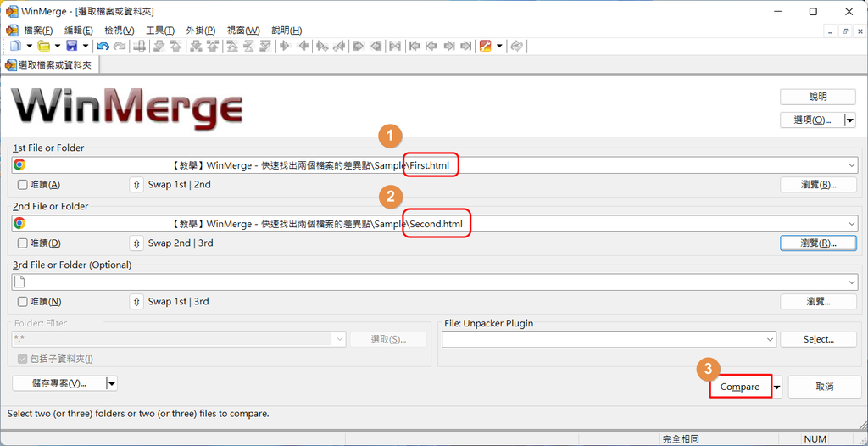868x446 pixels.
Task: Open the Folder toolbar icon dropdown arrow
Action: point(57,46)
